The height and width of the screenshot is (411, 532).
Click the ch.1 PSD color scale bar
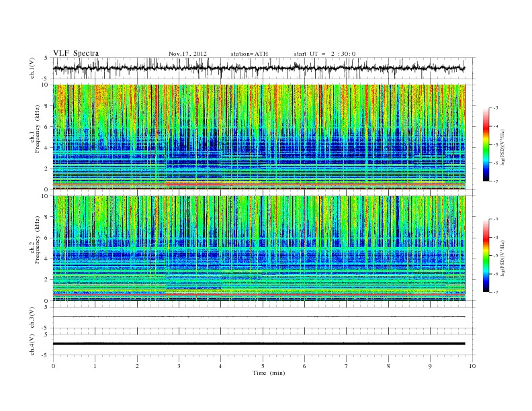pos(486,145)
